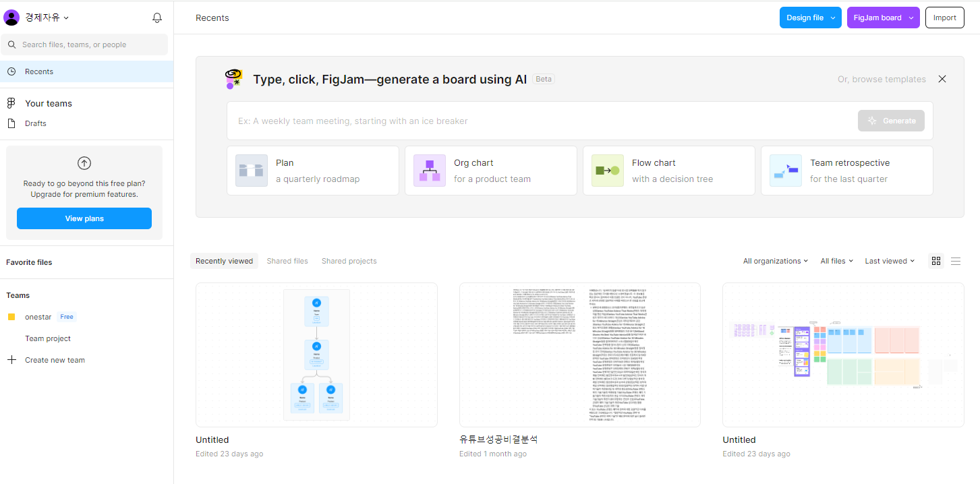
Task: Open the 유튜브성공비결분석 file thumbnail
Action: pyautogui.click(x=579, y=355)
